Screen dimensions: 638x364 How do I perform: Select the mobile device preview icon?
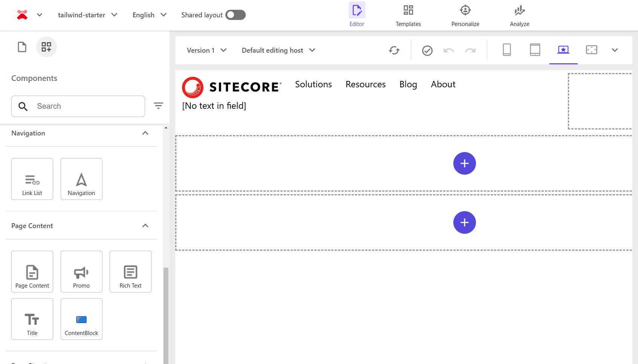point(506,50)
